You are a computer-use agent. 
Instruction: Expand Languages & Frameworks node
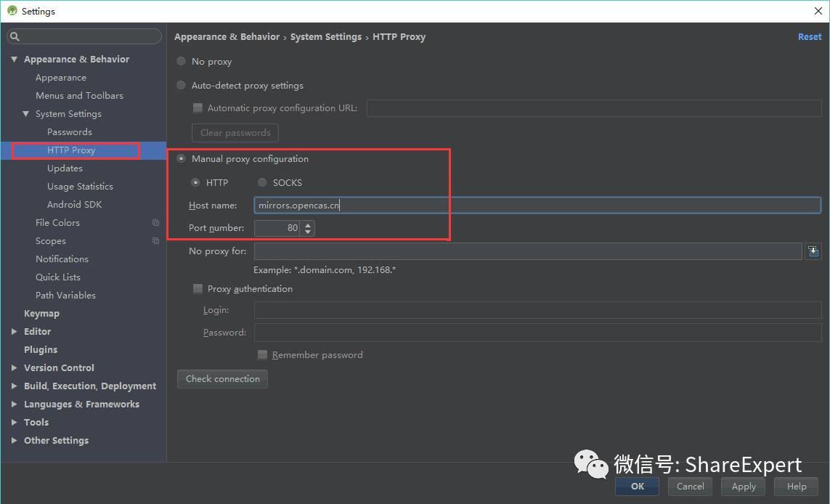tap(15, 404)
